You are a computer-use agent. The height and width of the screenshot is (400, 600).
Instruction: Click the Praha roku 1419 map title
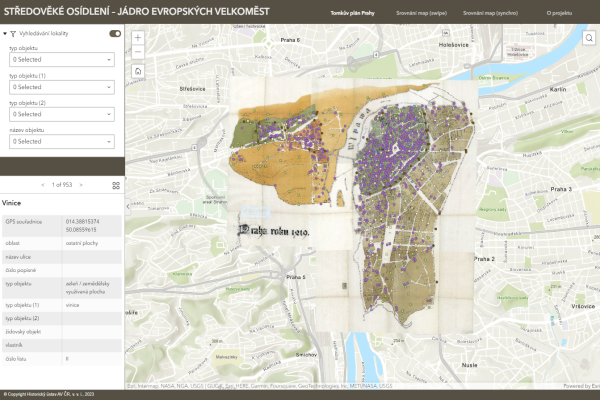tap(274, 231)
